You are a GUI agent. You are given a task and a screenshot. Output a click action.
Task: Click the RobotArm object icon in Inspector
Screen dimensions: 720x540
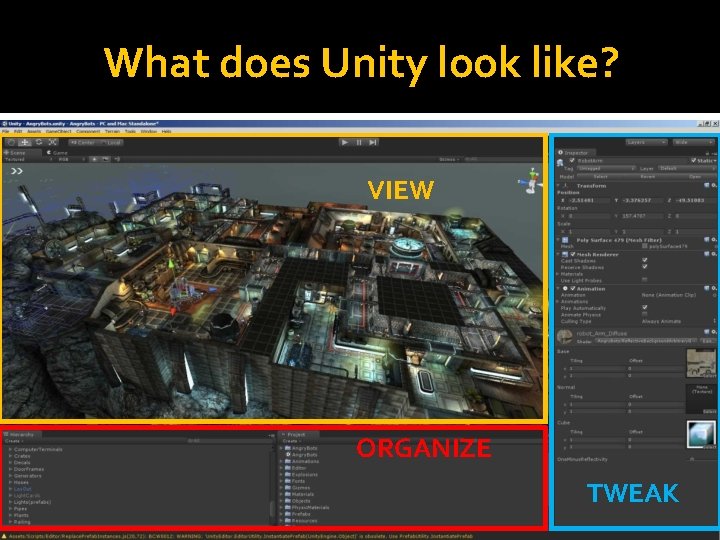click(x=560, y=162)
